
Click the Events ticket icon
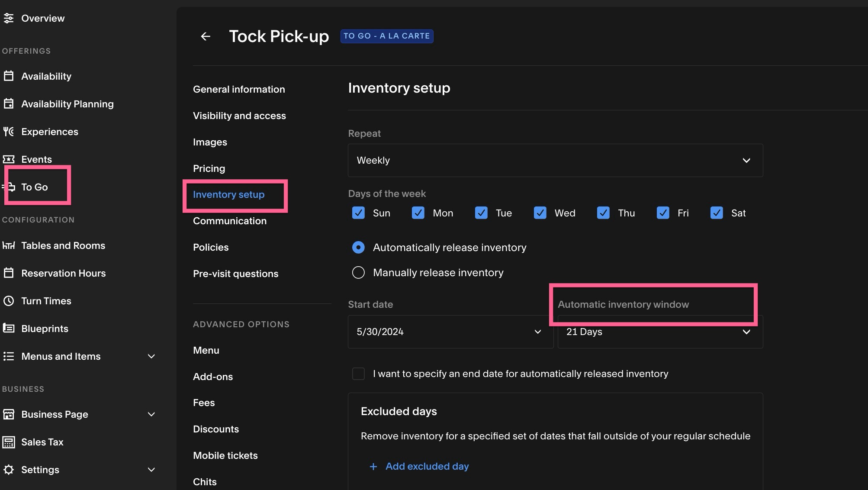(x=9, y=159)
